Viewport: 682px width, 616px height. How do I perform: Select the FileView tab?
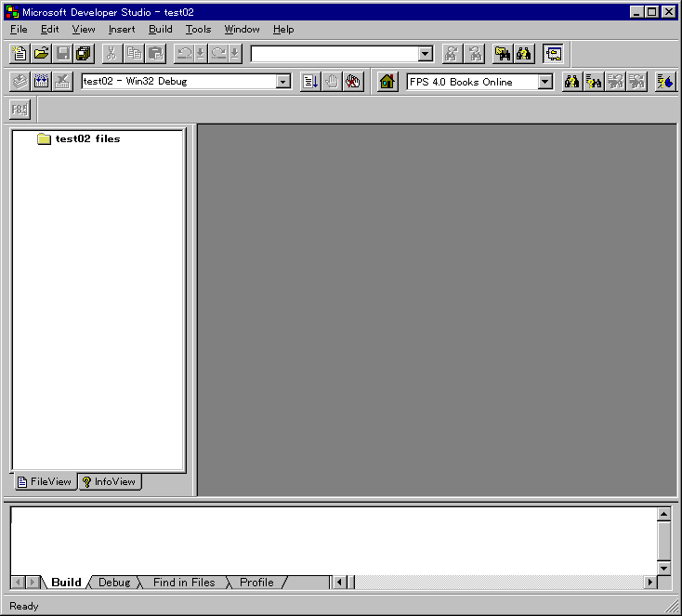[x=45, y=481]
